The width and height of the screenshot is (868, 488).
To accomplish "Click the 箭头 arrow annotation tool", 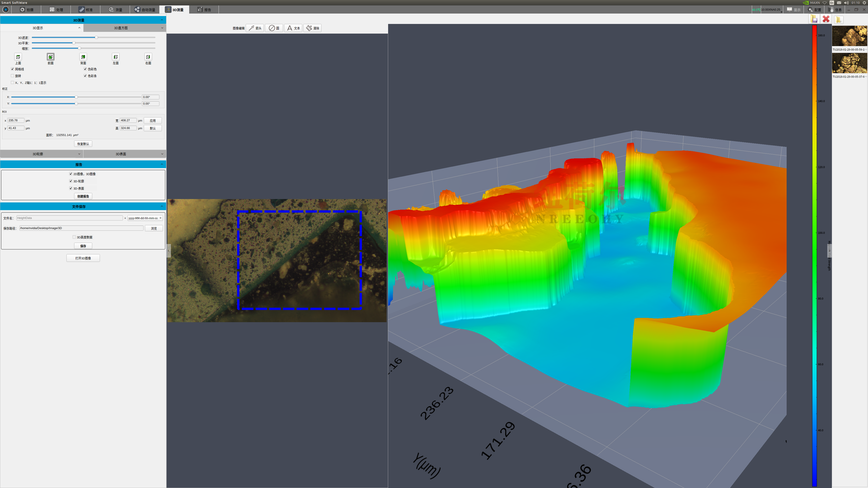I will tap(255, 28).
